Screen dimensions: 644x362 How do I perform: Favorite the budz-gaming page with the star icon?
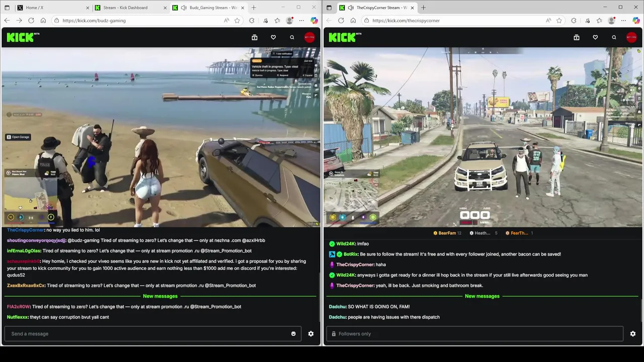click(237, 21)
